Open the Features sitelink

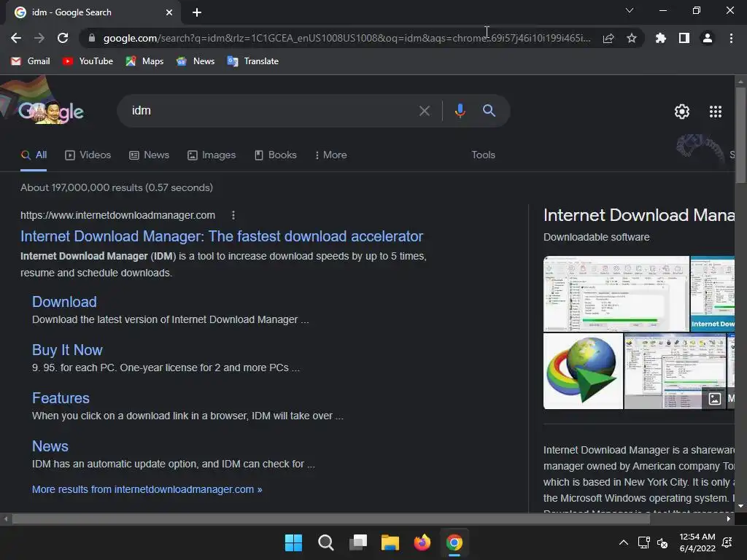click(x=61, y=398)
